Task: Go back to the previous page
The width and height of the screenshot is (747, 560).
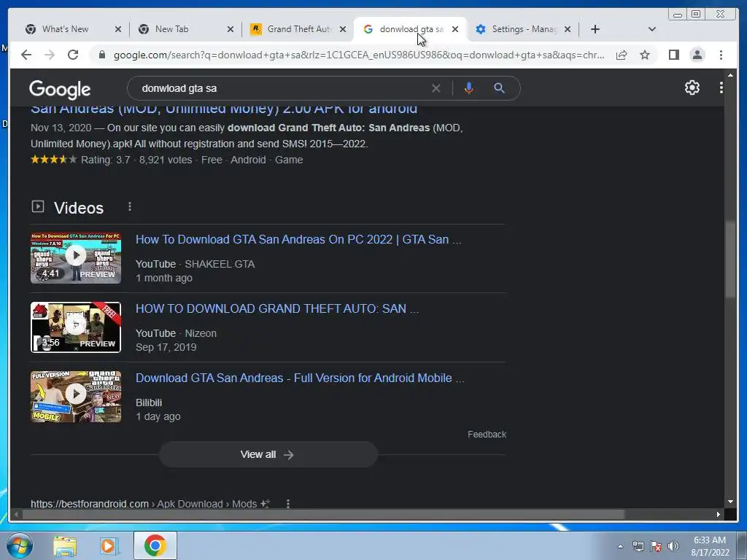Action: (26, 55)
